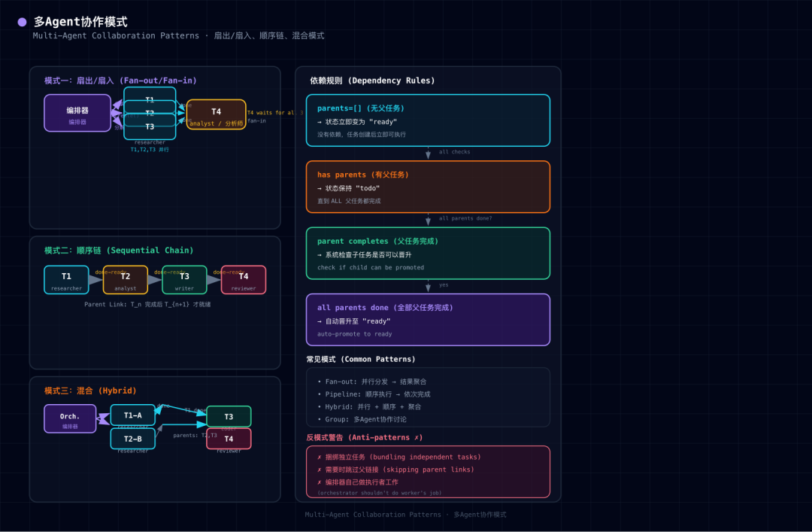The width and height of the screenshot is (812, 532).
Task: Select the T2-B node in Hybrid pattern
Action: tap(132, 439)
